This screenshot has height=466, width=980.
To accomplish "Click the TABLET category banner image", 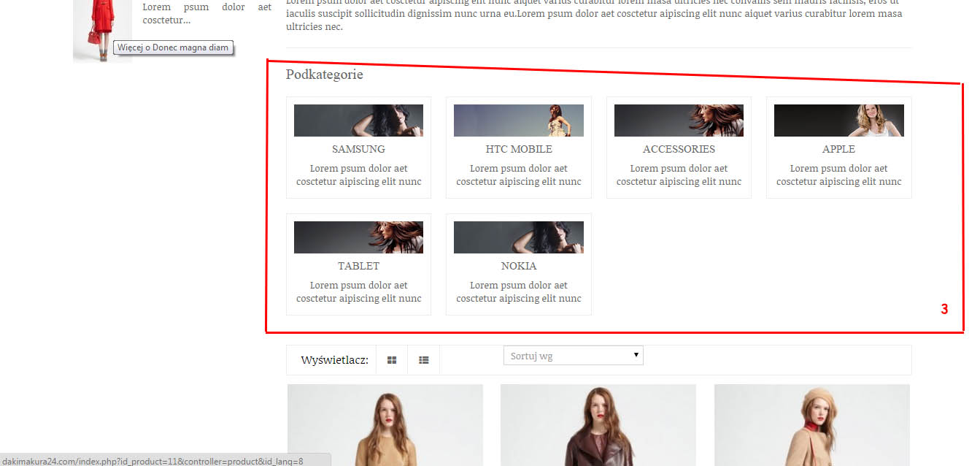I will point(358,237).
